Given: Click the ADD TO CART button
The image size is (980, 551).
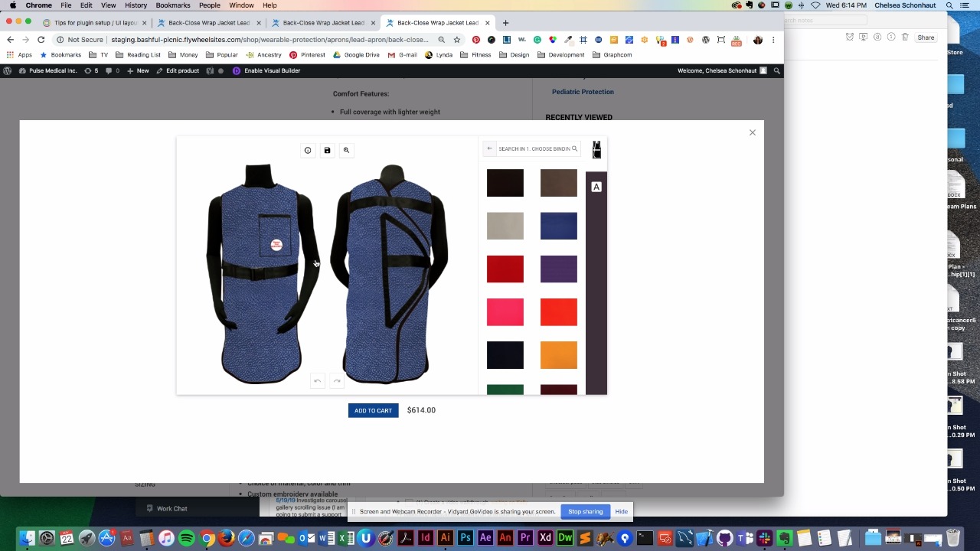Looking at the screenshot, I should [373, 410].
